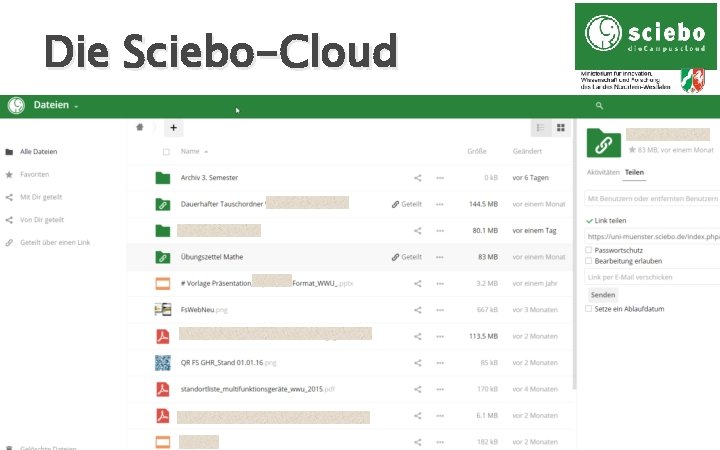This screenshot has height=450, width=720.
Task: Open more options for Übungszettel Mathe
Action: [x=440, y=257]
